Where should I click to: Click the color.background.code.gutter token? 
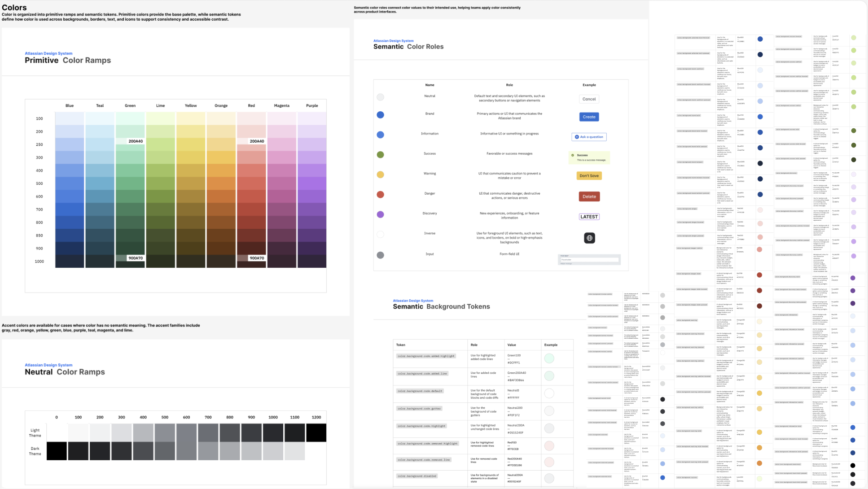tap(419, 408)
